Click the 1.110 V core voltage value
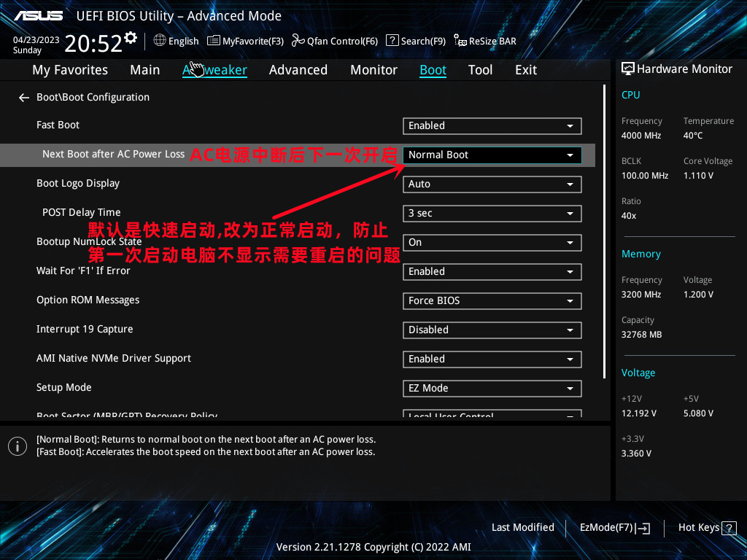Viewport: 747px width, 560px height. (698, 176)
